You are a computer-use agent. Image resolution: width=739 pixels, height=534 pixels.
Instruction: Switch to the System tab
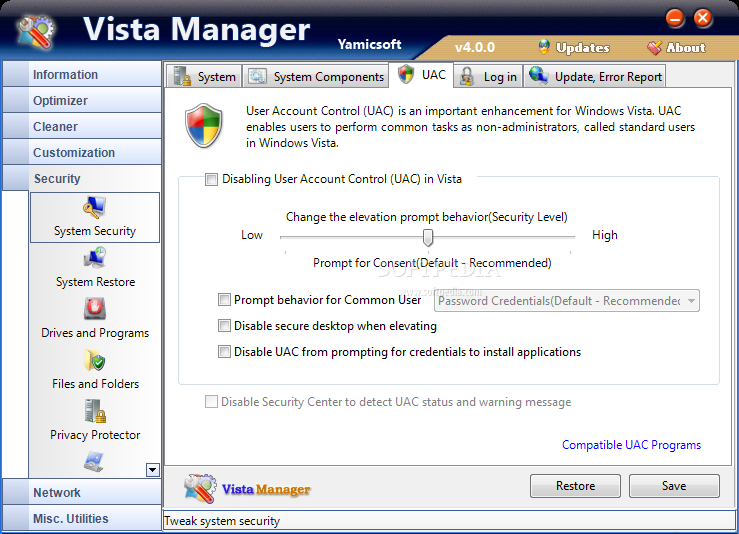click(204, 76)
